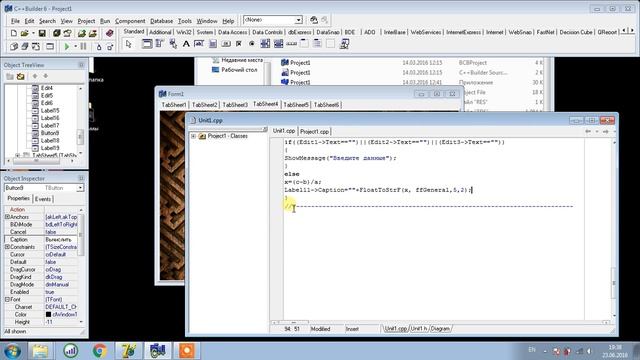The image size is (640, 360).
Task: Switch to TabSheet5 on Form2
Action: pyautogui.click(x=296, y=105)
